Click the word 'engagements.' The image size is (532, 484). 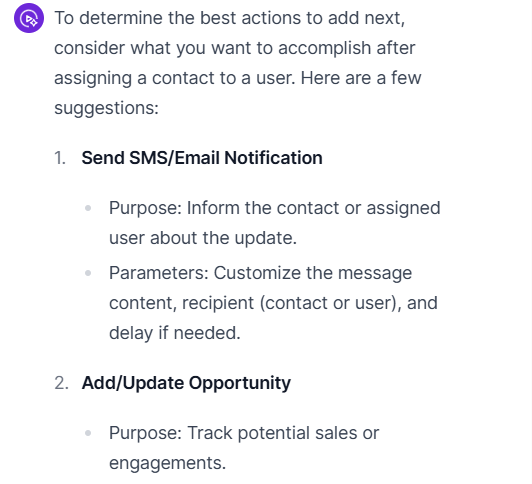point(168,463)
